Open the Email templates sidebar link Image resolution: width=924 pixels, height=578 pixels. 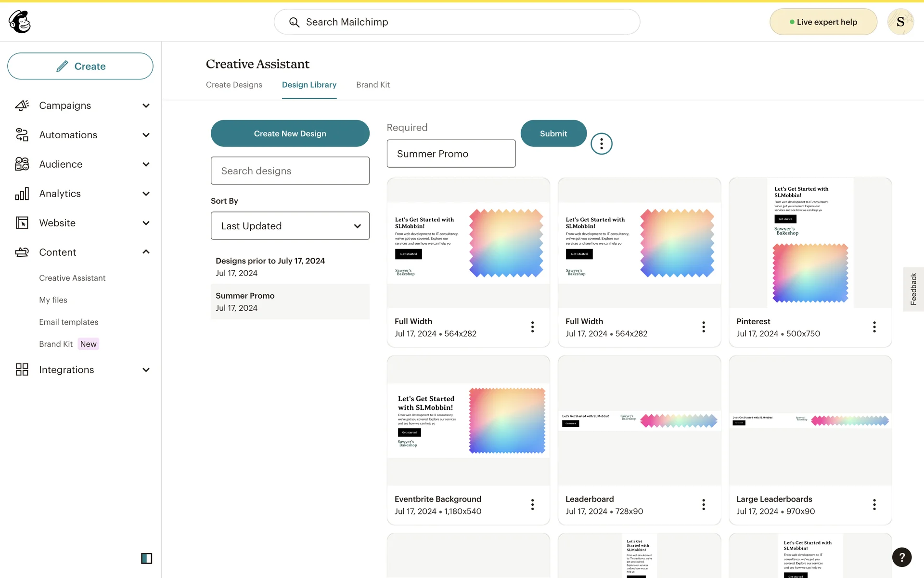pos(68,322)
